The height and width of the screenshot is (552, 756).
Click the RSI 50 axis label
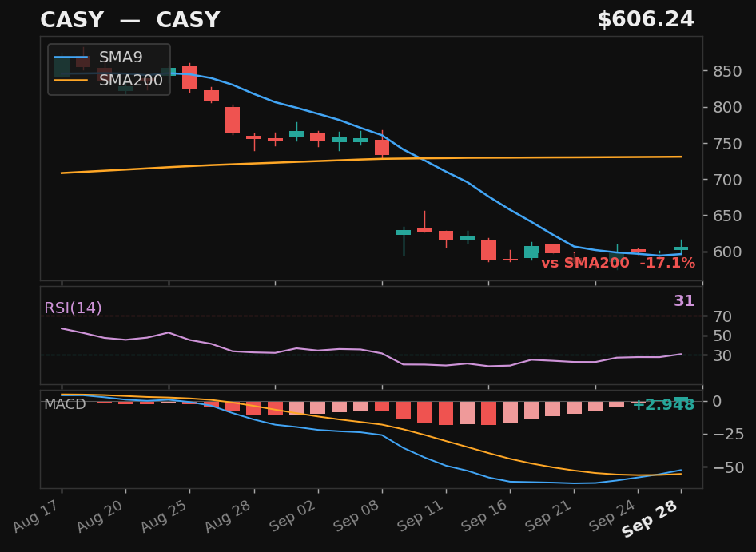(722, 336)
